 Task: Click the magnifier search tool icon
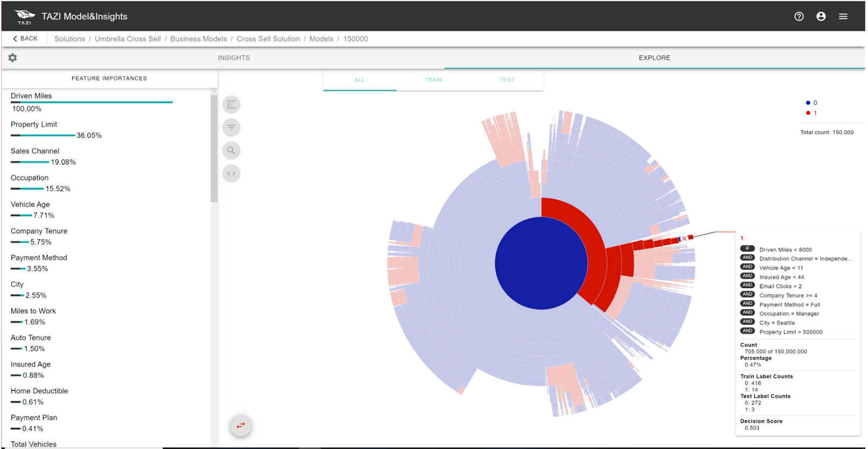(231, 150)
